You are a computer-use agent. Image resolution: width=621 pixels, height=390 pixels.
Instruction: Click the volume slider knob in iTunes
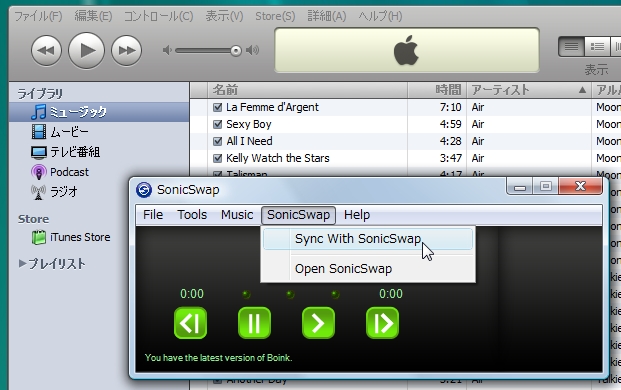coord(236,51)
